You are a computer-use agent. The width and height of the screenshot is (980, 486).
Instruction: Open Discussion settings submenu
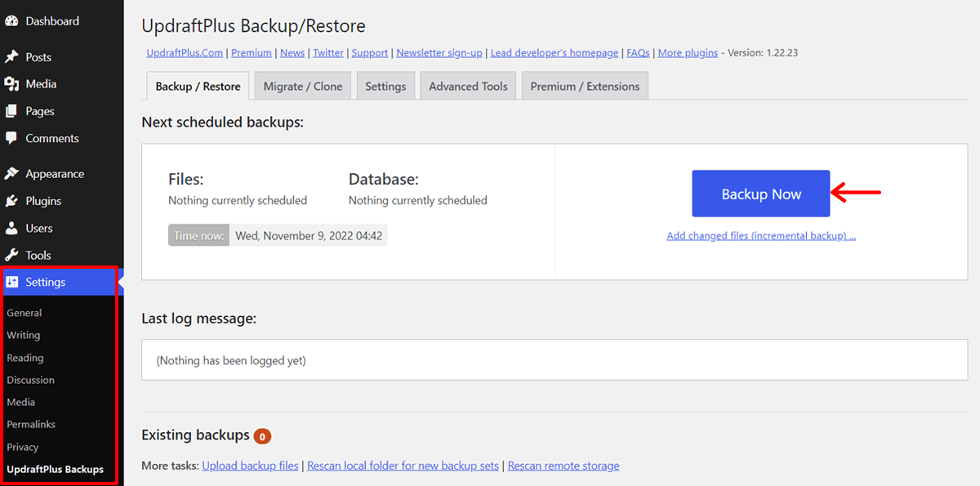coord(31,380)
